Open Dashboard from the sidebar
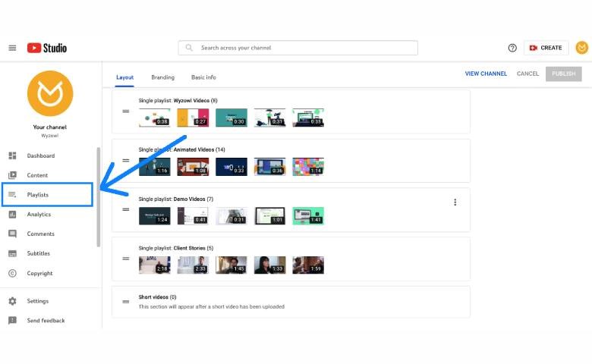The width and height of the screenshot is (592, 364). point(40,156)
